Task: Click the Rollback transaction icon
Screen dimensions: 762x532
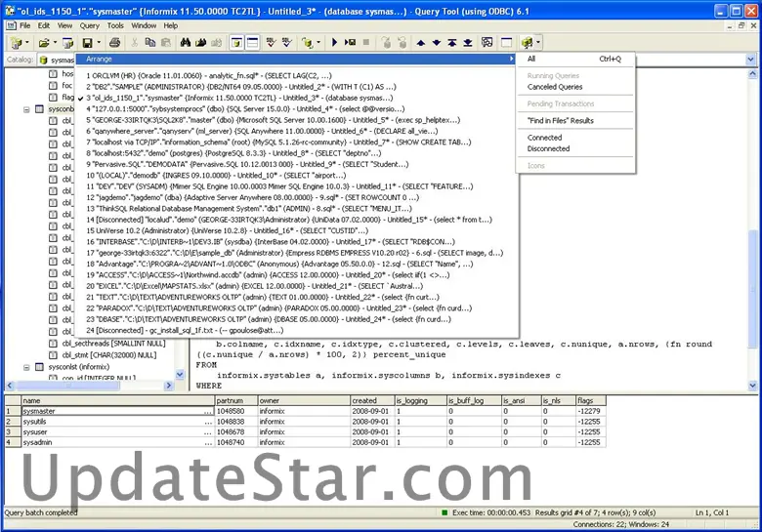Action: tap(402, 43)
